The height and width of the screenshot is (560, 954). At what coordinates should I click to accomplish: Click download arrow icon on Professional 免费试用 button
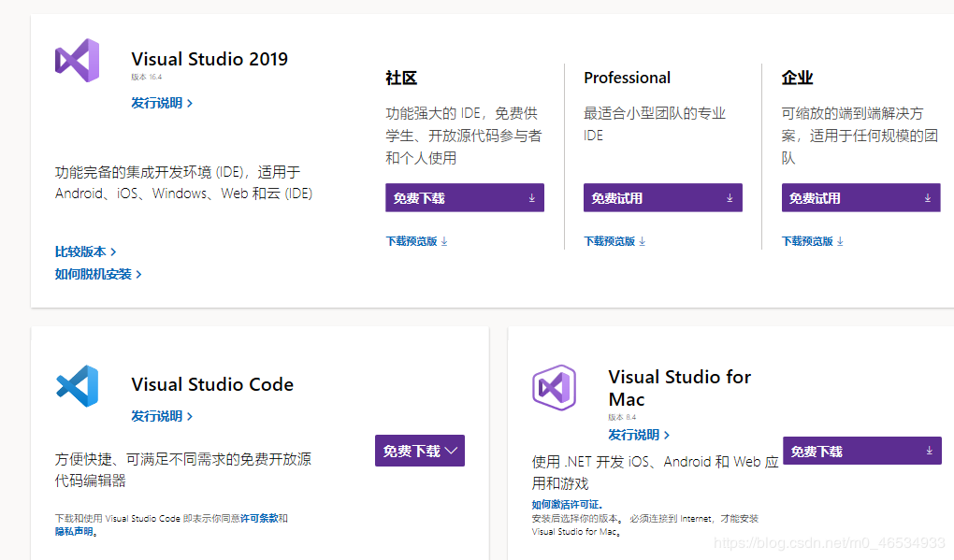tap(730, 197)
